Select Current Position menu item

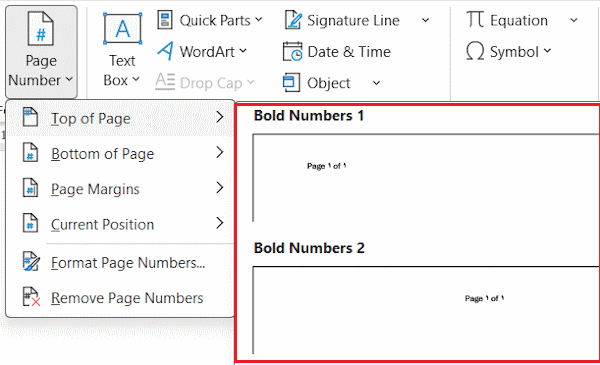click(120, 224)
